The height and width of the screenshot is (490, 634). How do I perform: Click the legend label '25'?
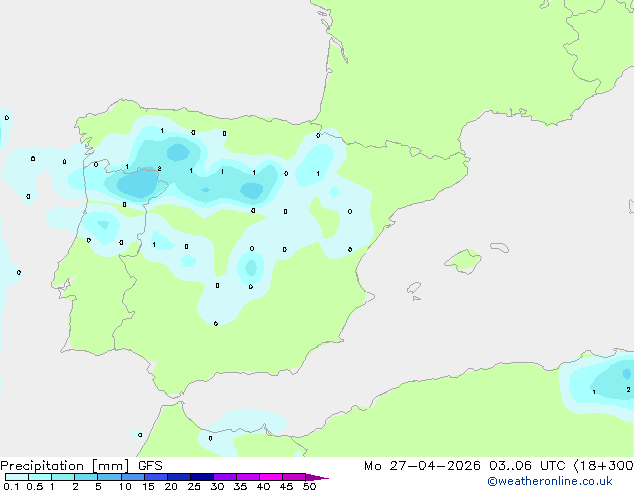coord(194,486)
